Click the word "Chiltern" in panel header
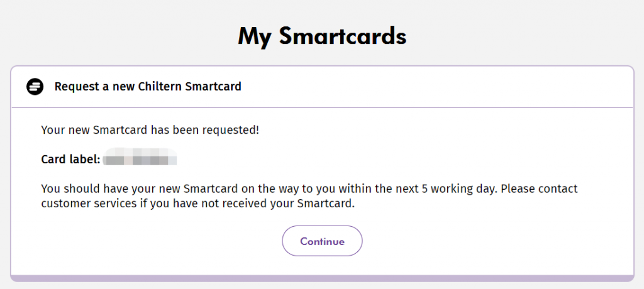The image size is (644, 289). coord(160,87)
